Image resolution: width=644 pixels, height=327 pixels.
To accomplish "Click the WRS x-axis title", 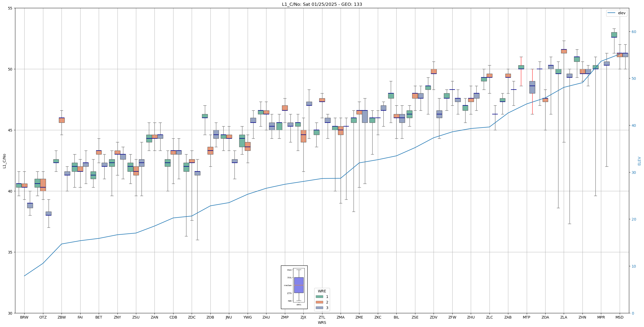I will [322, 323].
